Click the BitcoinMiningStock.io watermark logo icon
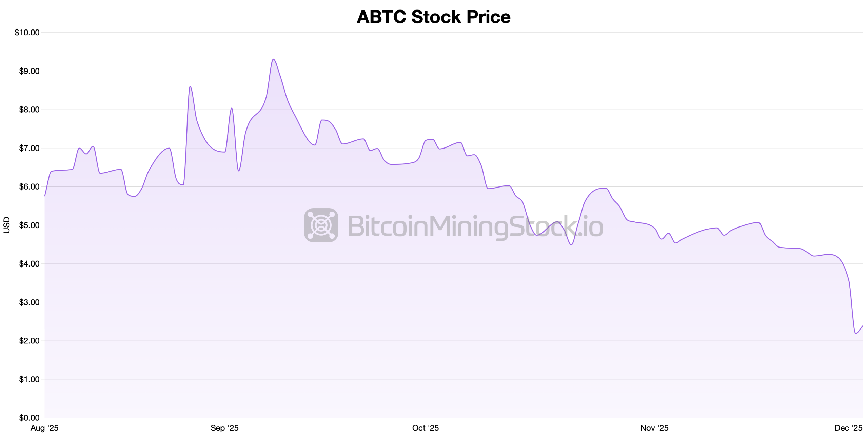 point(321,225)
